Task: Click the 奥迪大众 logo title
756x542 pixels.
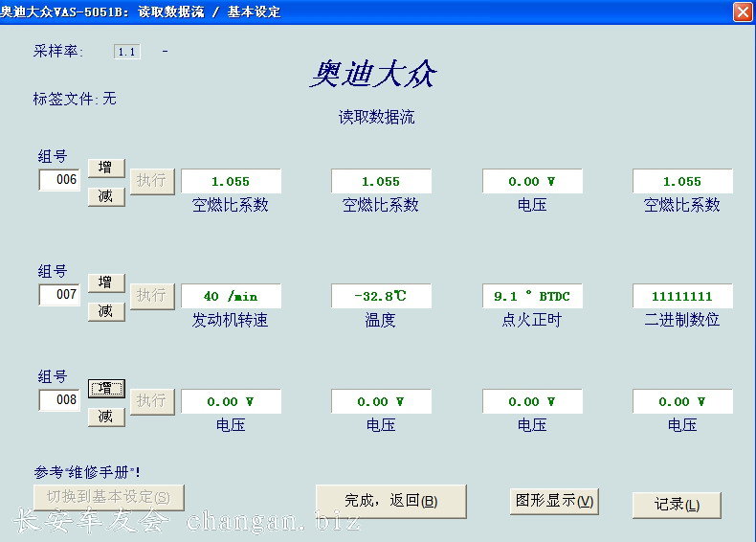Action: 373,74
